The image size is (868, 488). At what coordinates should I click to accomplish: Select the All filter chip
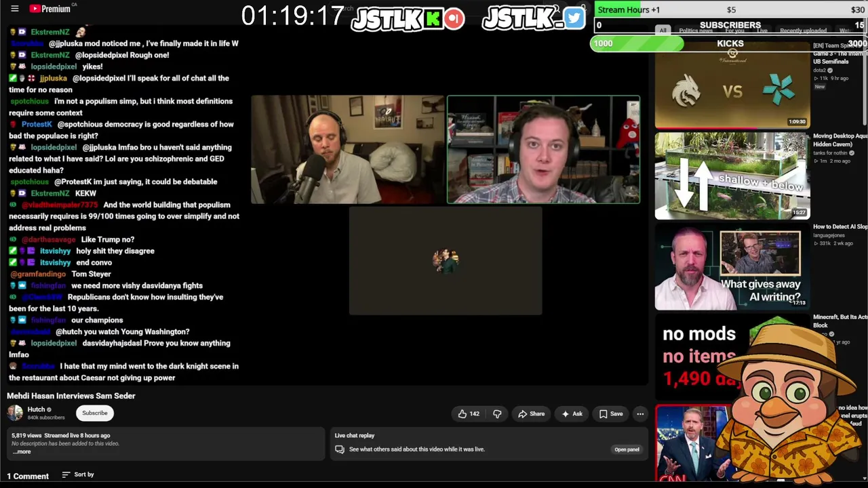tap(663, 30)
